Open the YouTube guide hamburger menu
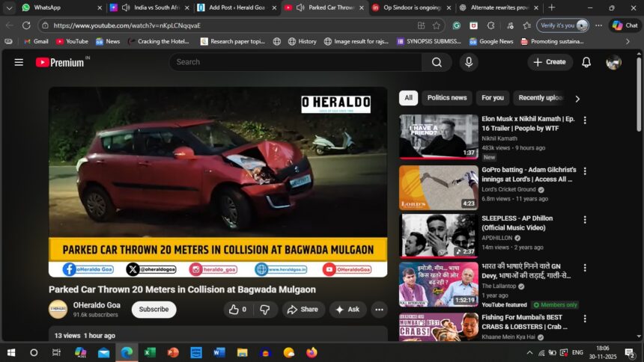 (x=19, y=62)
